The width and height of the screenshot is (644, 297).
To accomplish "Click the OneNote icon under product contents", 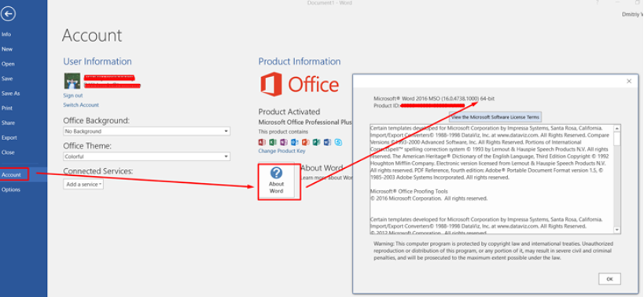I will click(284, 142).
